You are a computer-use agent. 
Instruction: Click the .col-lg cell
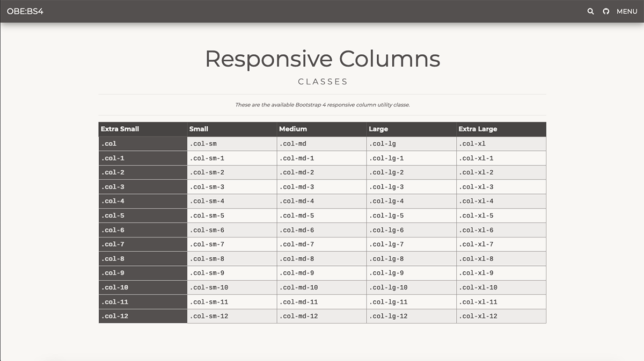click(x=412, y=143)
